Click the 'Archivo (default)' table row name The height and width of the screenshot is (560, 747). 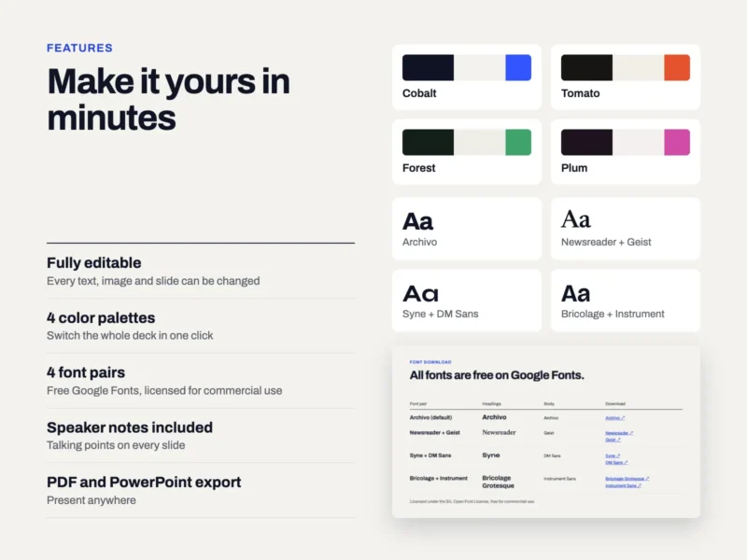click(430, 417)
